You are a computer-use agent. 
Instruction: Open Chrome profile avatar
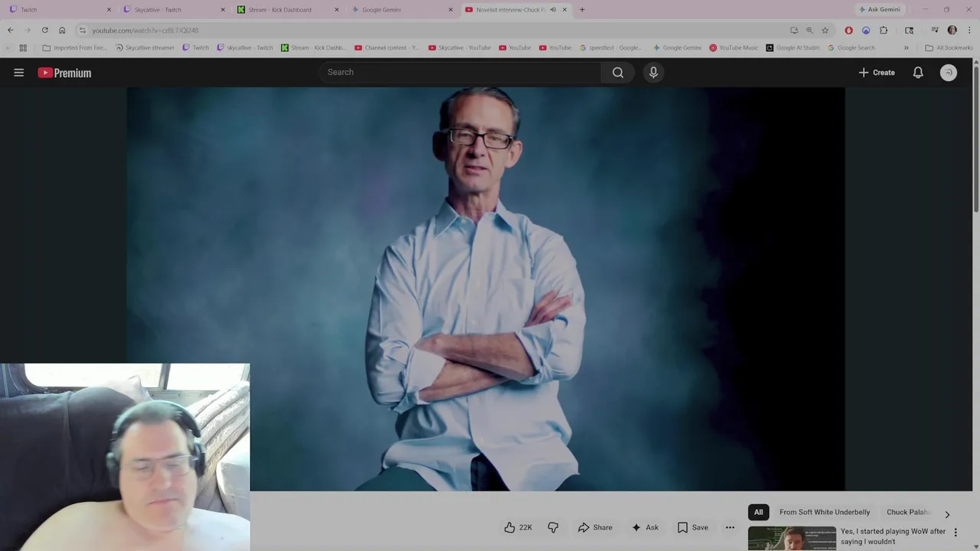(952, 31)
